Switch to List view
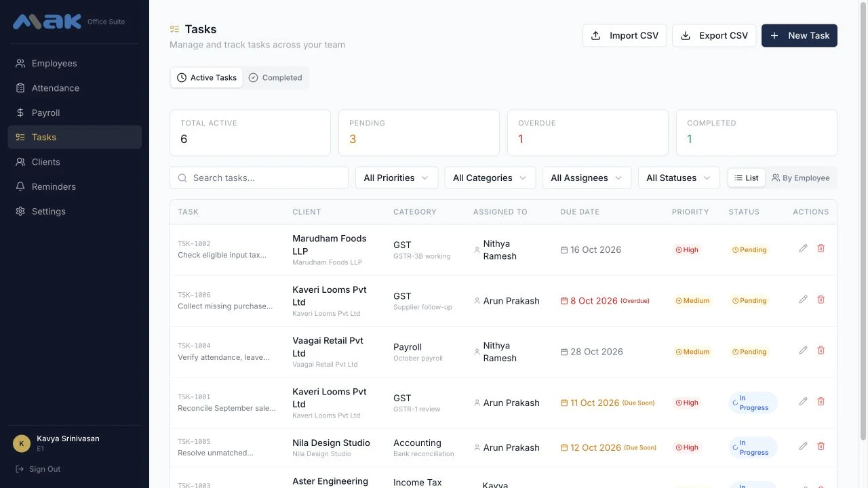 point(747,178)
